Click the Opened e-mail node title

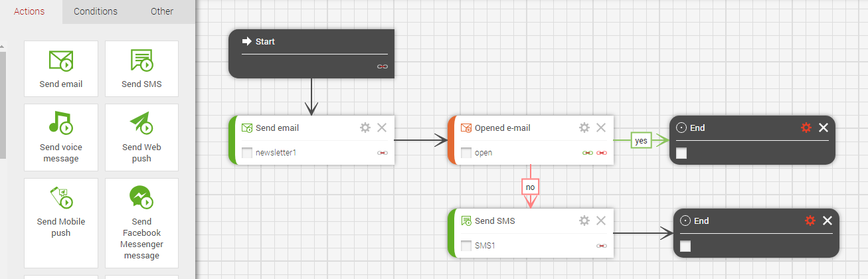click(x=503, y=128)
